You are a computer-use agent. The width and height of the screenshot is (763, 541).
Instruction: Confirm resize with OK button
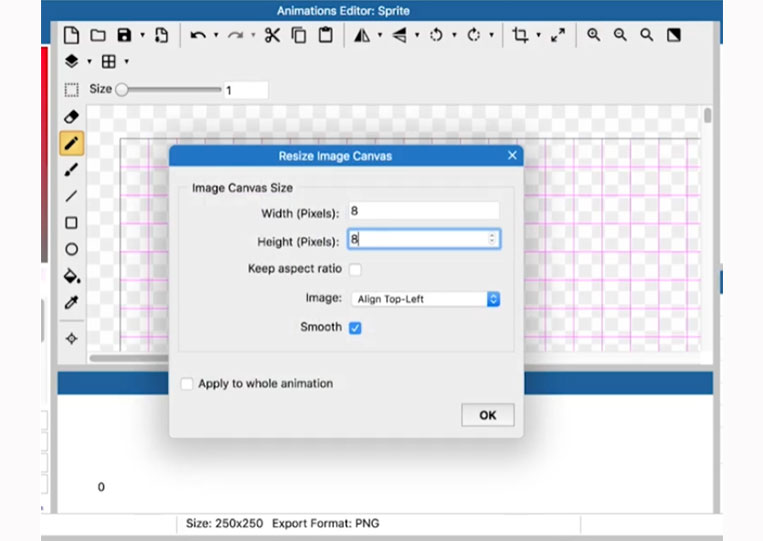click(488, 415)
